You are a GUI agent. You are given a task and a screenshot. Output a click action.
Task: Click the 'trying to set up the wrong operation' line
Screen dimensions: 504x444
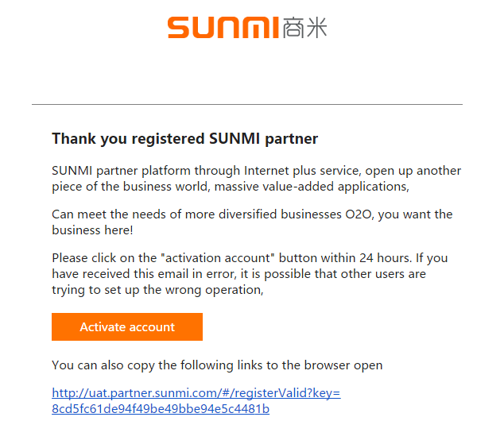pos(157,290)
